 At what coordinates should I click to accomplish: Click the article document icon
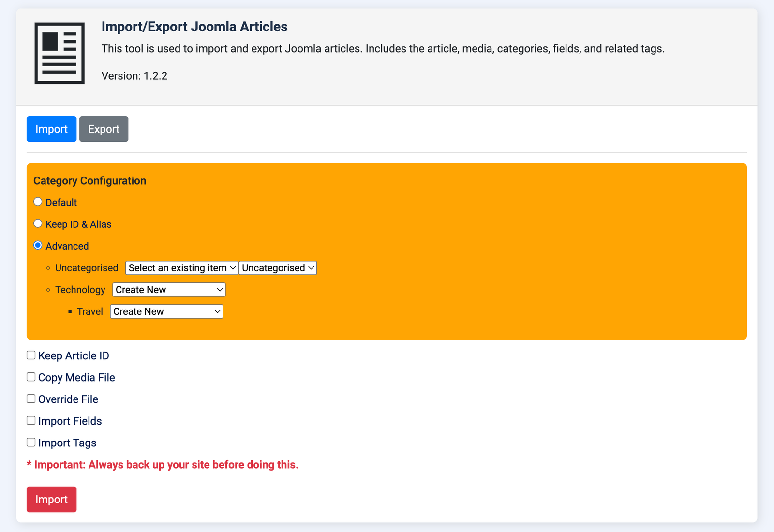[60, 53]
